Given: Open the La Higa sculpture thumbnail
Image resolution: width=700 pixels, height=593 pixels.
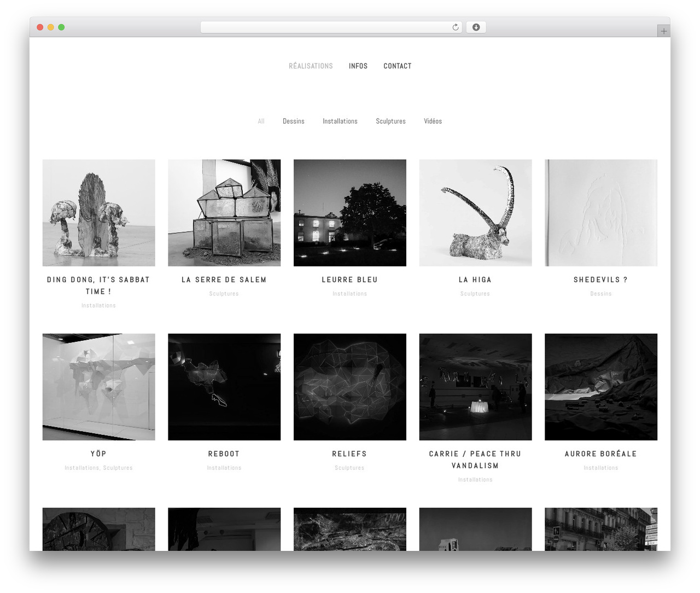Looking at the screenshot, I should (x=475, y=213).
